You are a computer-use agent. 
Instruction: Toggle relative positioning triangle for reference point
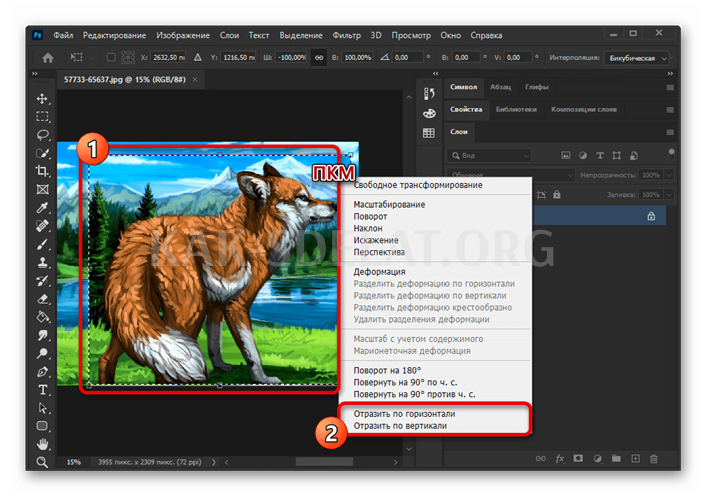pyautogui.click(x=198, y=58)
